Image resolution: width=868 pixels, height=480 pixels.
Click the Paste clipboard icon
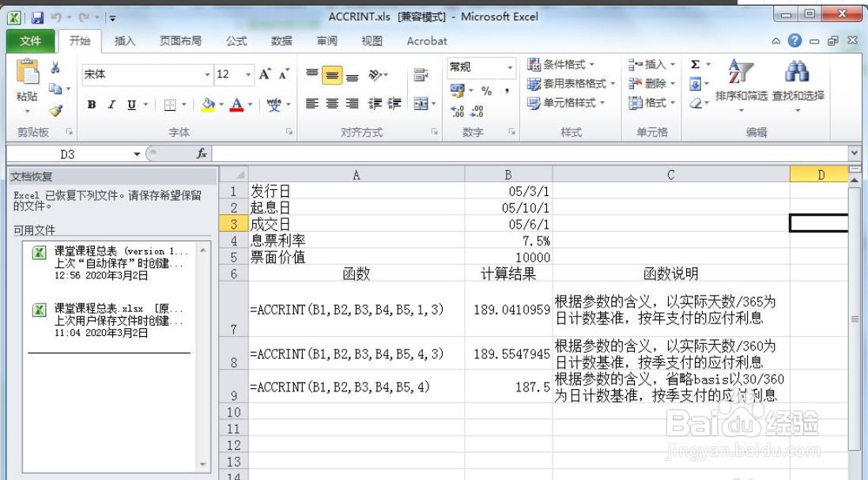[x=27, y=72]
